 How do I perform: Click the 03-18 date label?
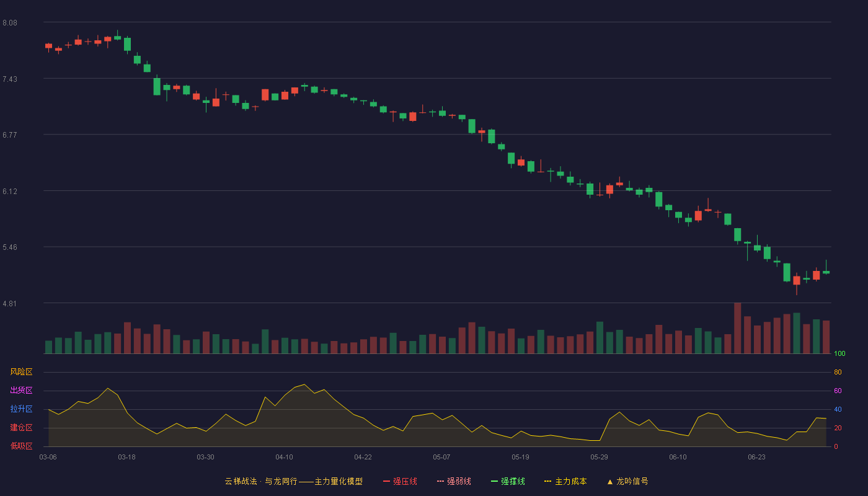(127, 457)
